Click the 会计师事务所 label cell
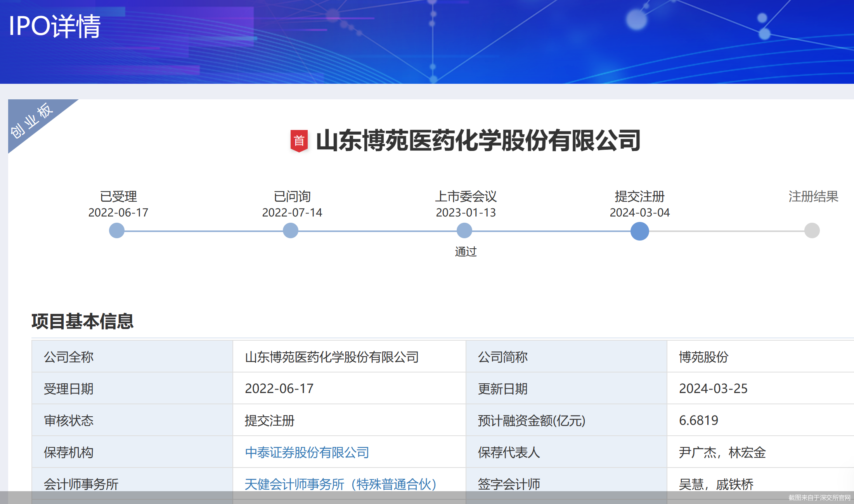This screenshot has height=504, width=854. click(132, 484)
